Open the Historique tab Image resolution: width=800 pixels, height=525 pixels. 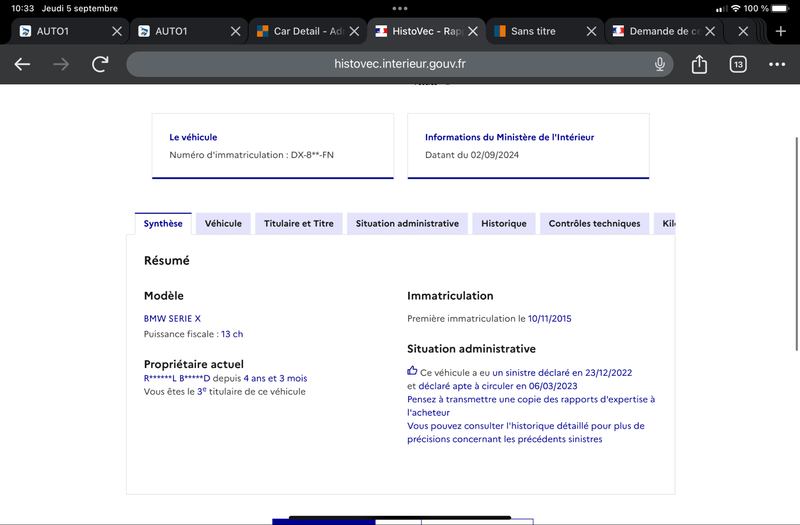[504, 223]
